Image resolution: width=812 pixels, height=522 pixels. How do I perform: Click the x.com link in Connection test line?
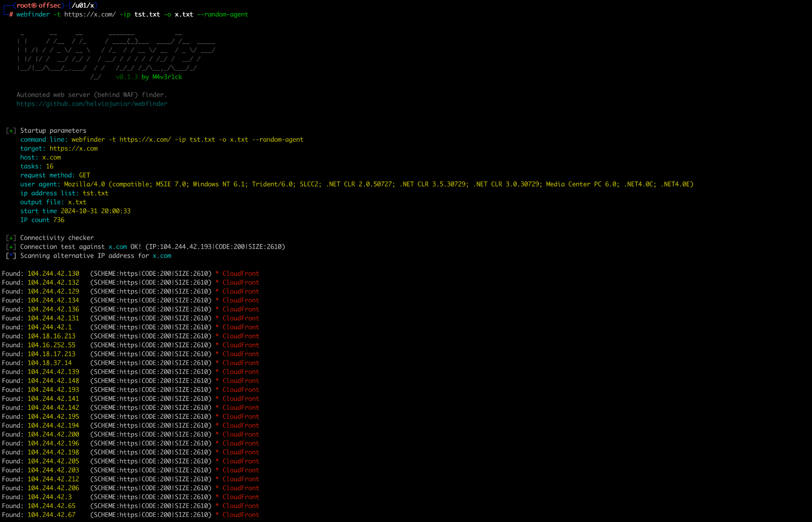tap(118, 247)
